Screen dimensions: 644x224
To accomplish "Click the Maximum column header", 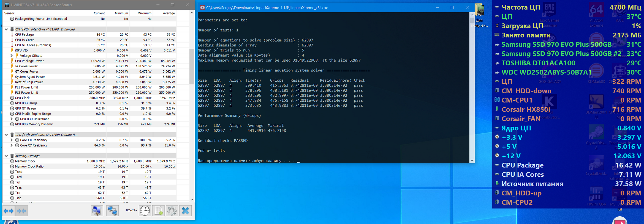I will [x=141, y=13].
